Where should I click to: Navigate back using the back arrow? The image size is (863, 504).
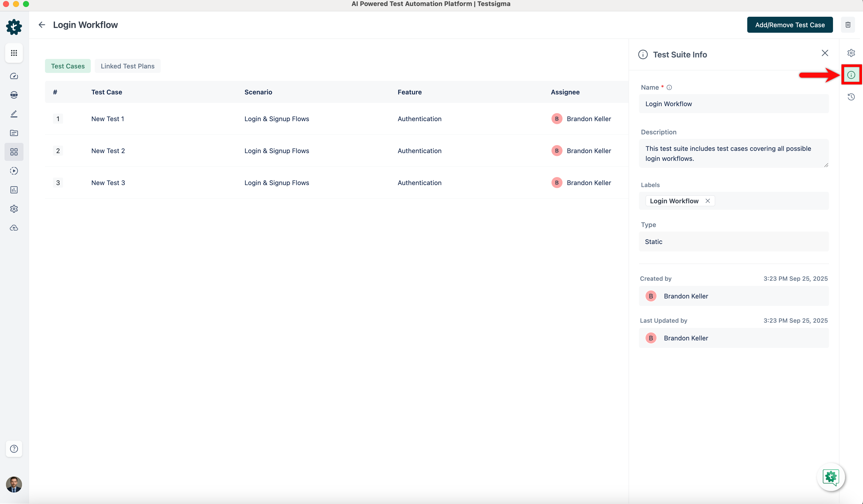click(42, 25)
